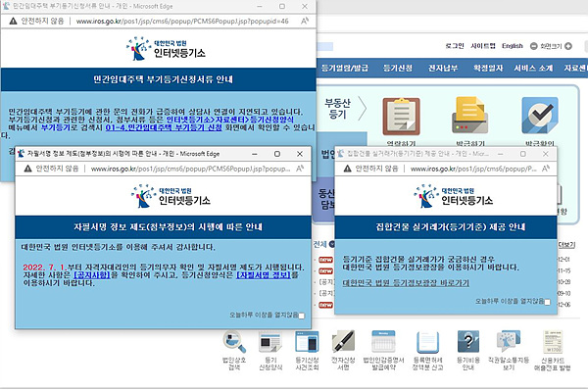Click the 인터넷등기소>자료센터>등기신청양식 link
Image resolution: width=588 pixels, height=390 pixels.
[230, 120]
